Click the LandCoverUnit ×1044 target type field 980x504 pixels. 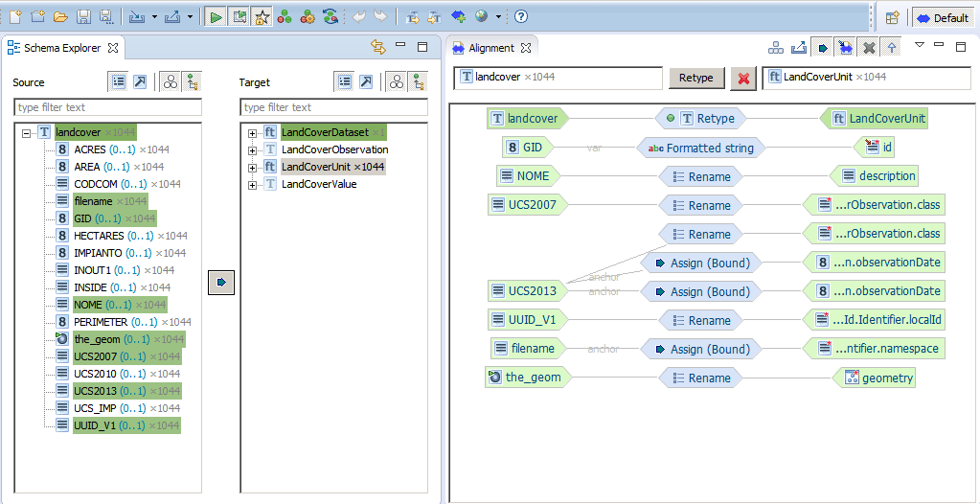868,78
